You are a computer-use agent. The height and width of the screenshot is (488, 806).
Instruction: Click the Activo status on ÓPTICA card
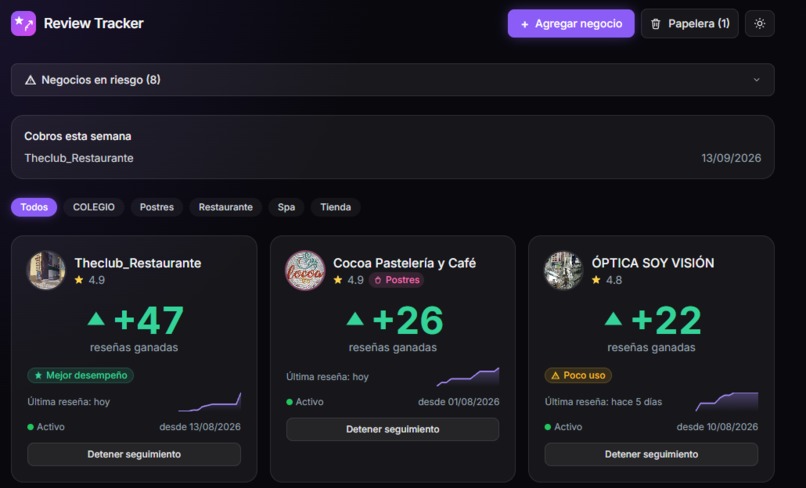563,427
